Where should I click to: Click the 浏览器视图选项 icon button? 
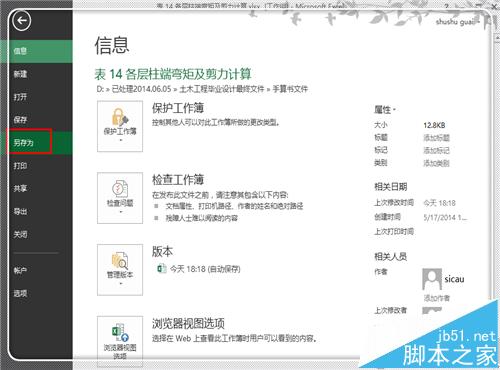[120, 341]
